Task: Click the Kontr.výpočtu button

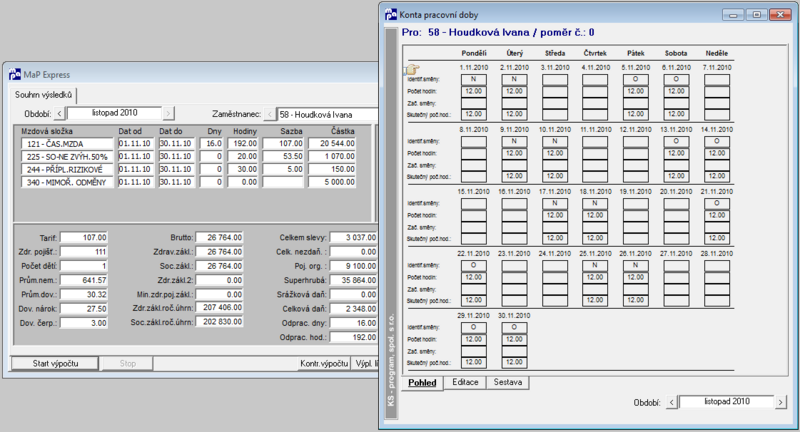Action: coord(324,363)
